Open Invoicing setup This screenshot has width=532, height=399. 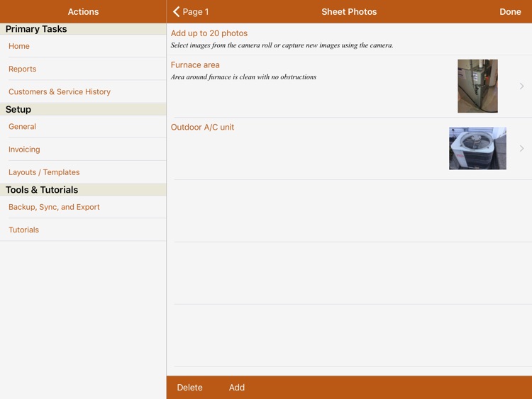[83, 149]
